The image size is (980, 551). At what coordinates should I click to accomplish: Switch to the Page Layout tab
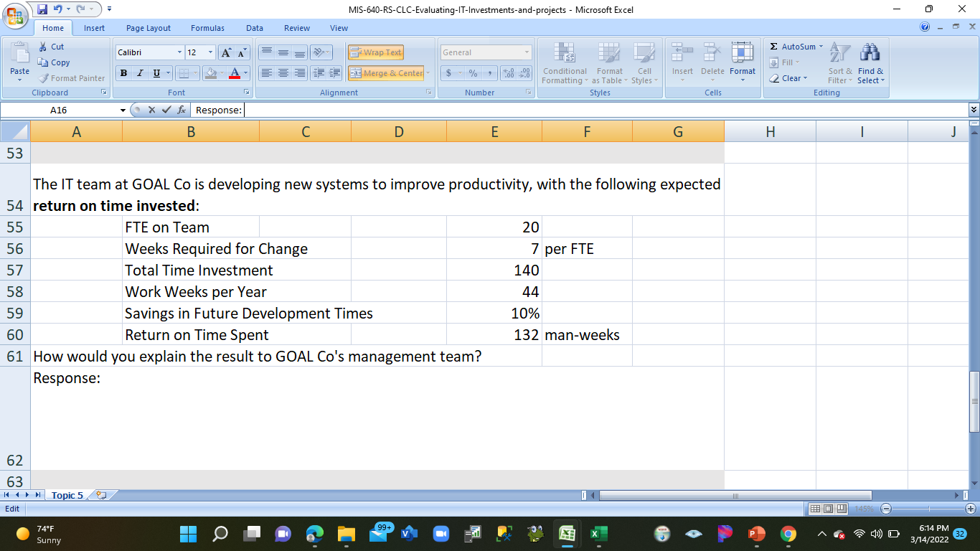(149, 28)
